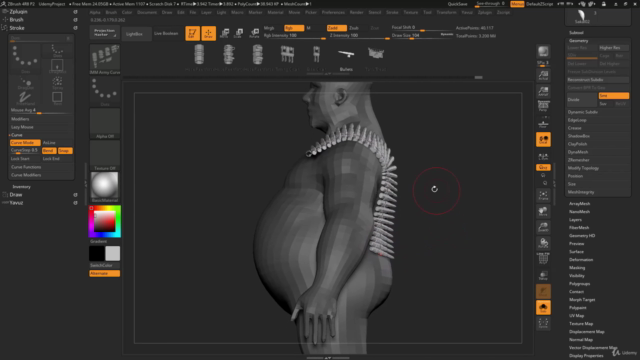Open the Transform menu
Screen dimensions: 640x360
click(446, 12)
